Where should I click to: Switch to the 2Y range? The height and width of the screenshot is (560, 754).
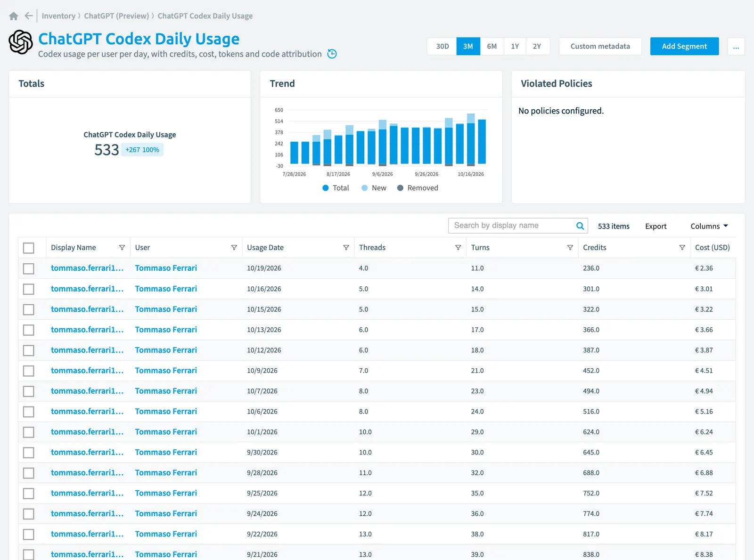pos(537,46)
